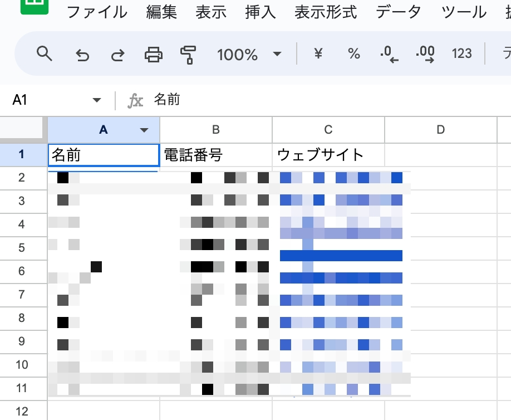Select the paint format roller icon
This screenshot has width=511, height=420.
[188, 54]
